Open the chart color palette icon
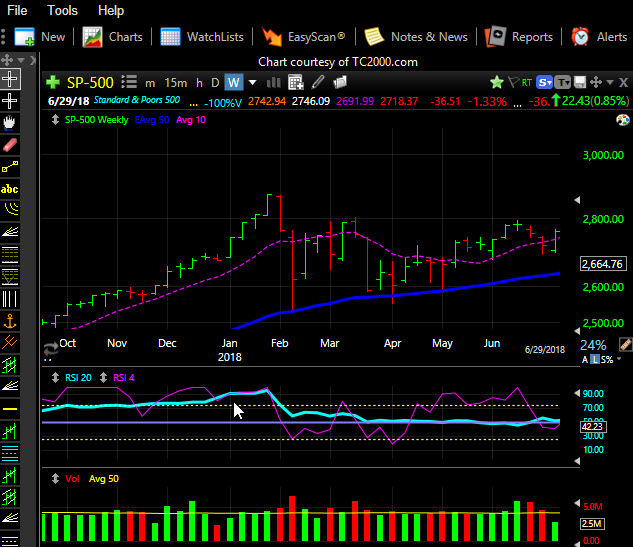This screenshot has width=633, height=547. click(x=623, y=120)
